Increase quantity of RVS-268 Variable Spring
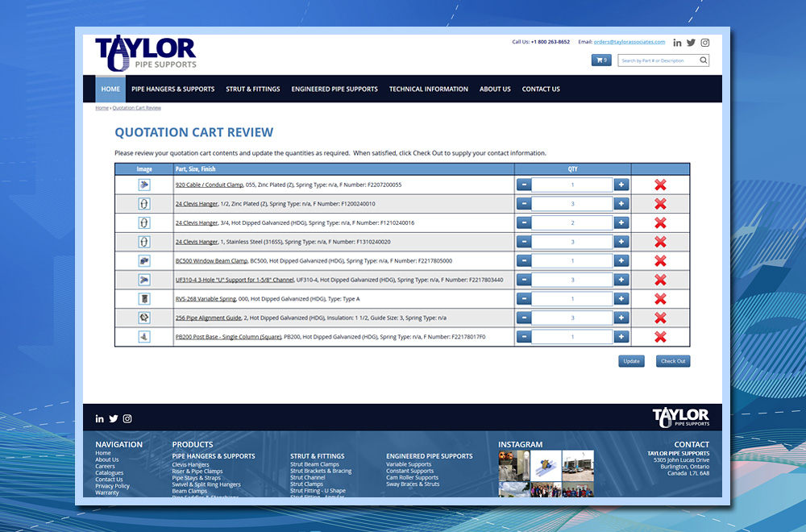The height and width of the screenshot is (532, 806). (x=621, y=299)
